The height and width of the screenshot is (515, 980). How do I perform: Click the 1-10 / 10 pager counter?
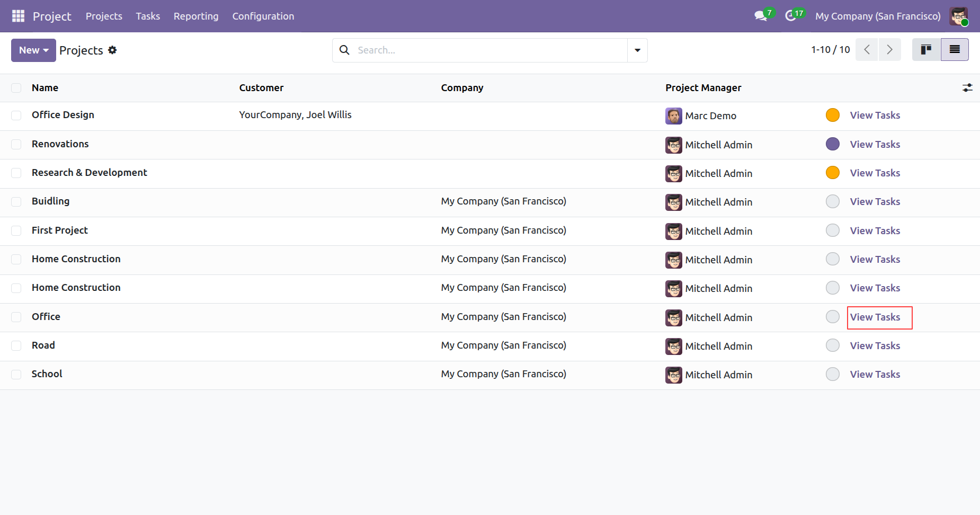[830, 49]
